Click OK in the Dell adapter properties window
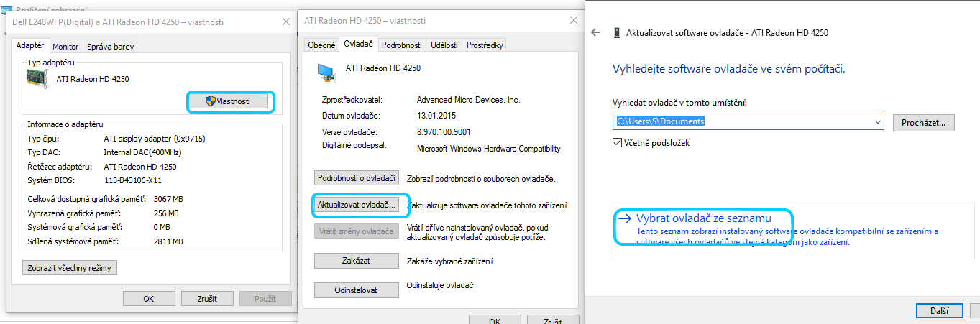 149,298
